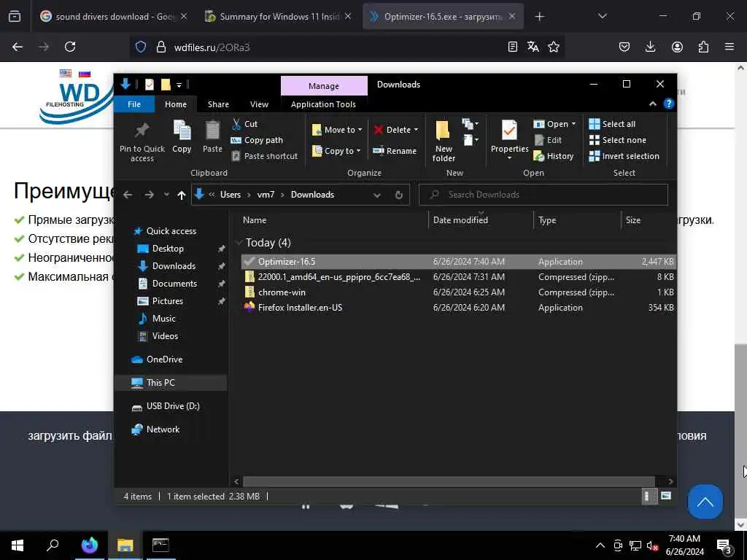The height and width of the screenshot is (560, 747).
Task: Open Music in navigation pane
Action: 157,319
